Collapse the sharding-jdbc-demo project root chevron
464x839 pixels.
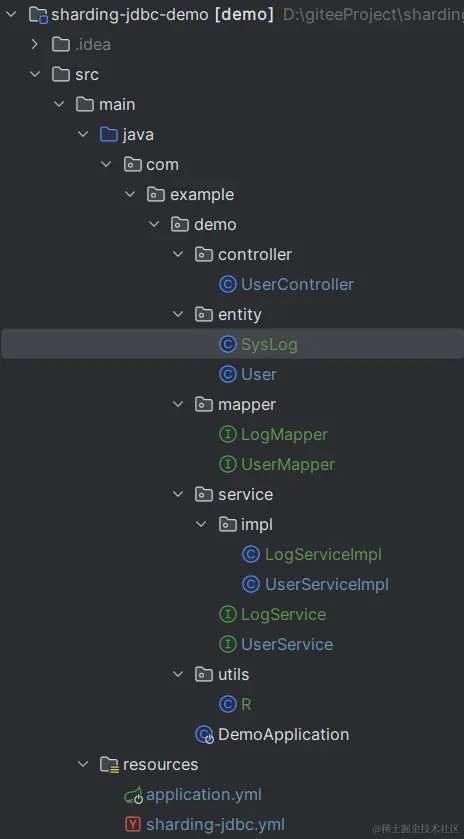pos(11,14)
